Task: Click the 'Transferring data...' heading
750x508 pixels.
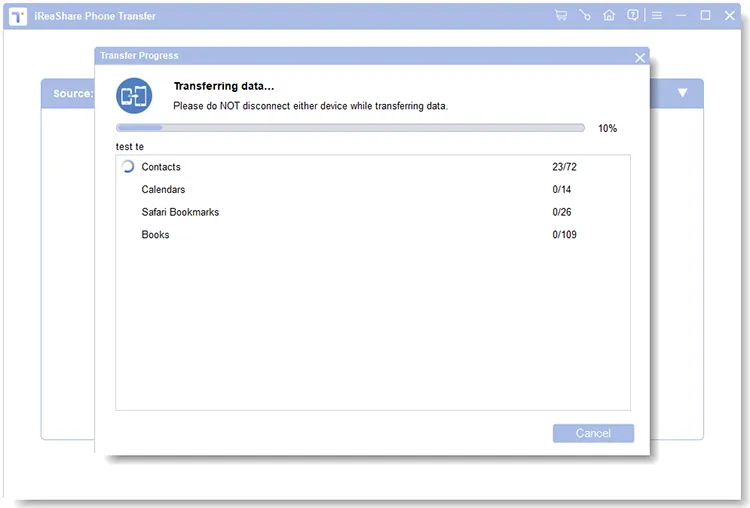Action: coord(224,86)
